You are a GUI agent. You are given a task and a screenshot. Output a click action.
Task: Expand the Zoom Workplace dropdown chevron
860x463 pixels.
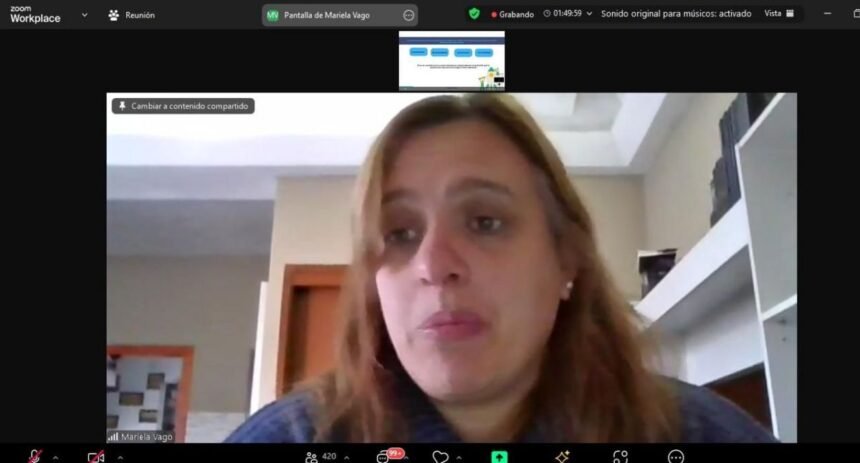click(x=84, y=15)
